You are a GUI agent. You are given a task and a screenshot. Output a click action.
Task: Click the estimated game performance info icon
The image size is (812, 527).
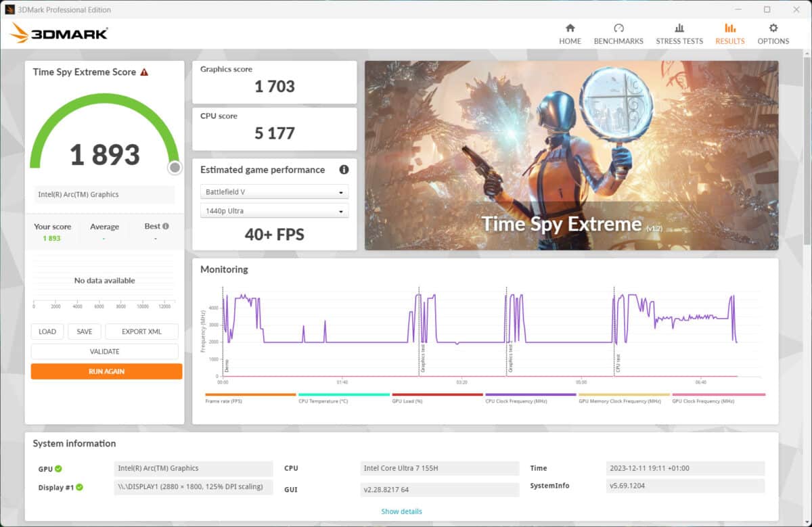coord(344,170)
